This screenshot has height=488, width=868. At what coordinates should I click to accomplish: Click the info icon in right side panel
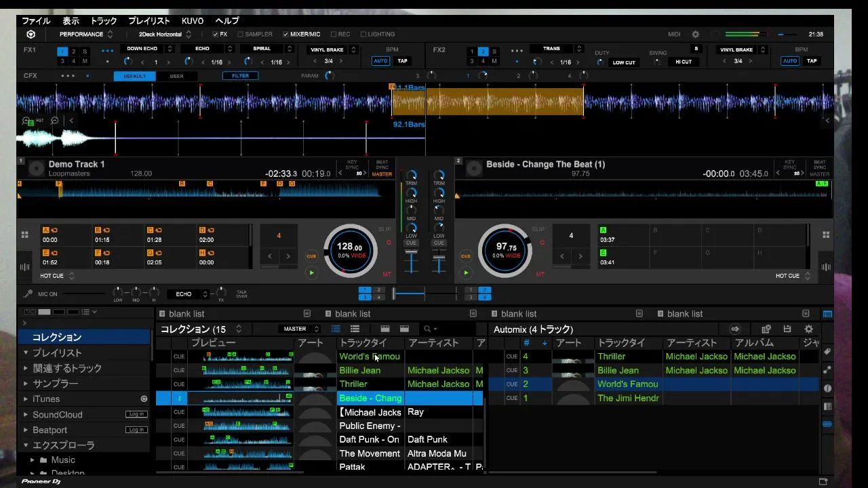(x=827, y=388)
